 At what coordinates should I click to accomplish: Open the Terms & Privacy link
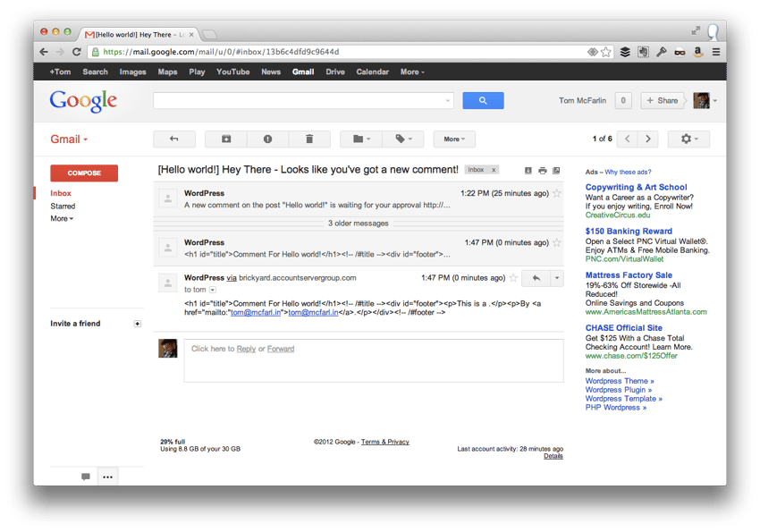(385, 441)
